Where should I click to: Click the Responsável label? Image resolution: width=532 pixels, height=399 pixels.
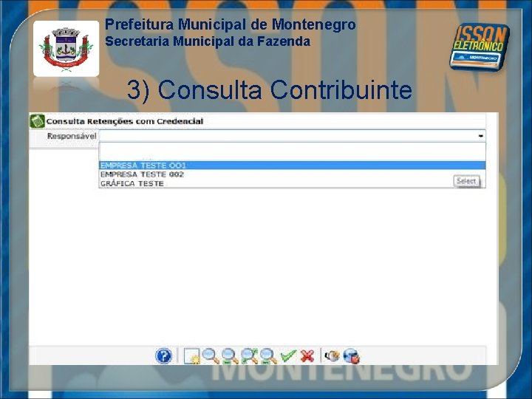tap(72, 136)
